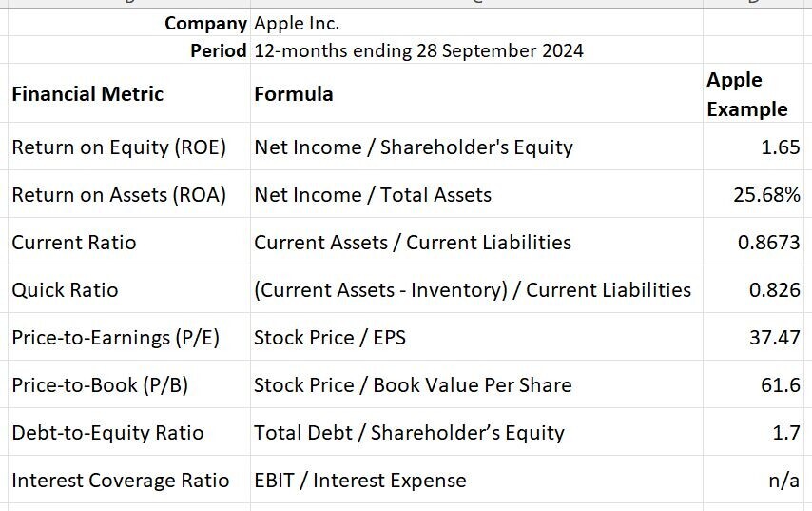812x511 pixels.
Task: Click the Quick Ratio value 0.826
Action: [x=753, y=289]
